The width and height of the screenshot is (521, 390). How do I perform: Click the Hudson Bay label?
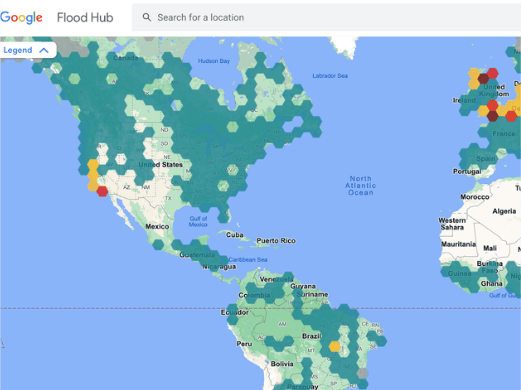point(214,61)
